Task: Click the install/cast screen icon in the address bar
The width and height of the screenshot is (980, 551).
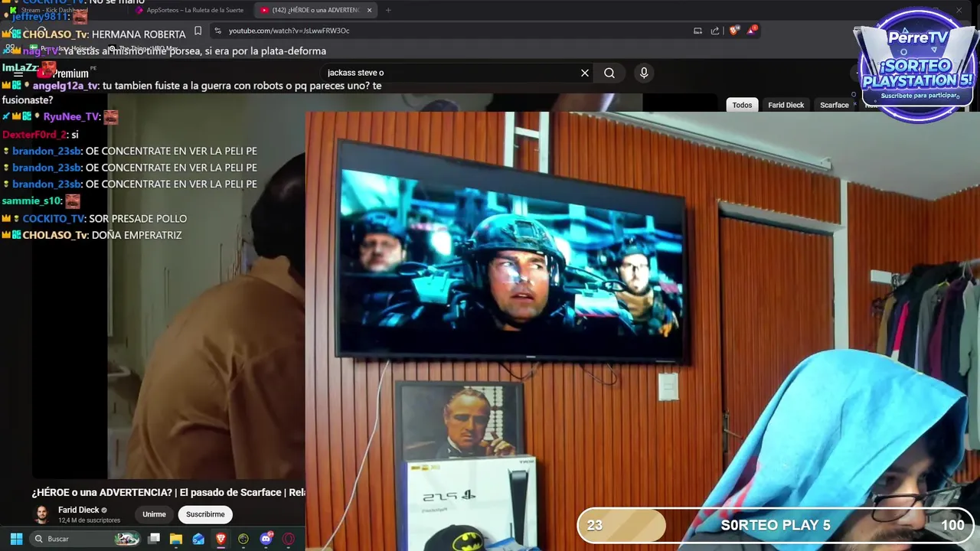Action: click(x=697, y=31)
